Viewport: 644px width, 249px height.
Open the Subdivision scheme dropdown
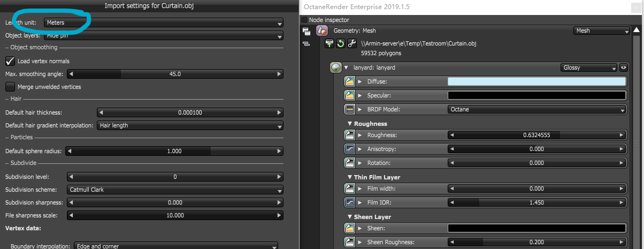175,190
